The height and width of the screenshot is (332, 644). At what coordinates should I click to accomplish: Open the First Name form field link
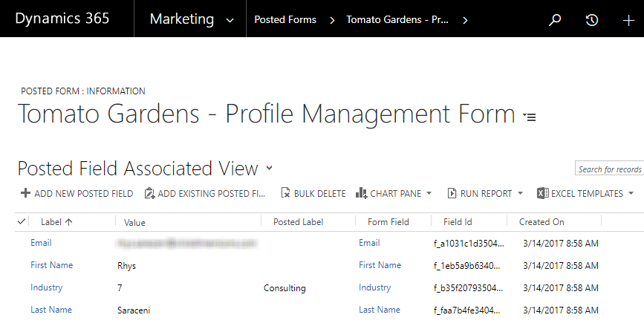pyautogui.click(x=380, y=265)
